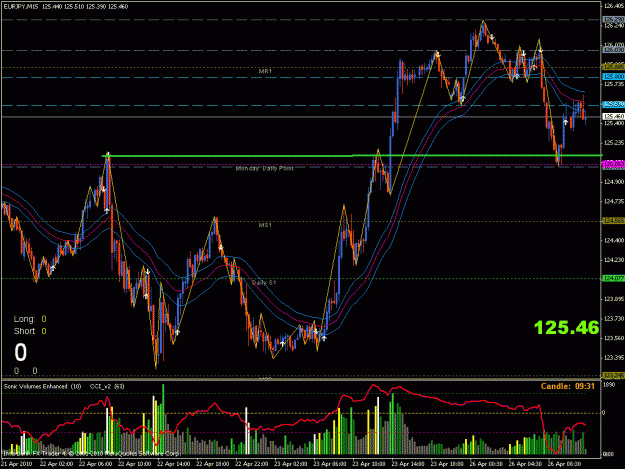Click the white 125.460 current price tag
625x469 pixels.
[x=613, y=117]
